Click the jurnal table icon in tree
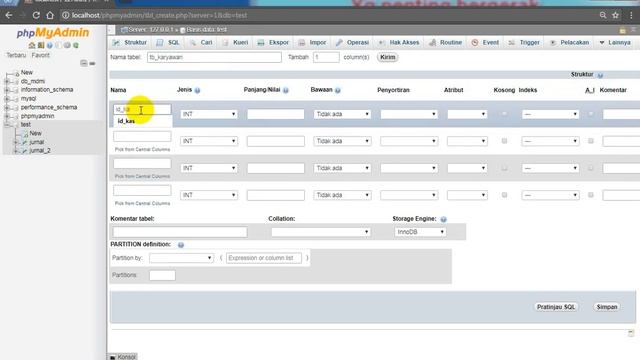This screenshot has height=360, width=640. pyautogui.click(x=24, y=142)
